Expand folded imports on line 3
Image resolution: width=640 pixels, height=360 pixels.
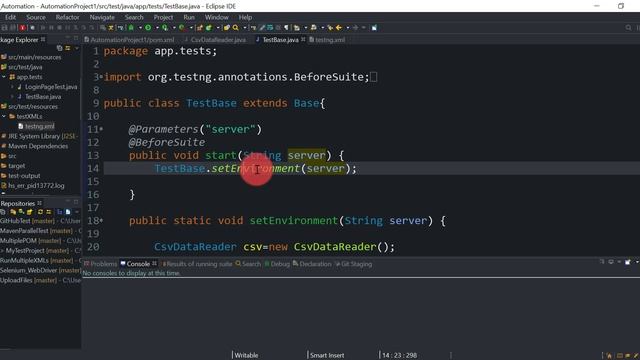click(x=101, y=76)
